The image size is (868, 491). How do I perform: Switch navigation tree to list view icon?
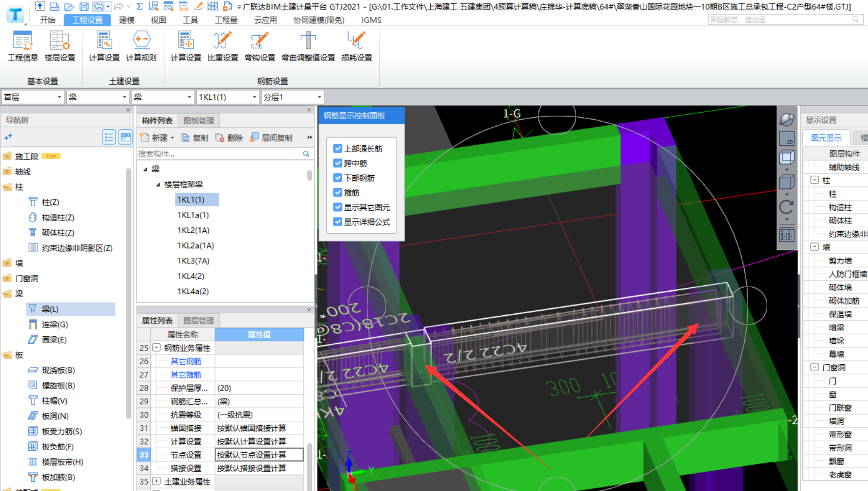[109, 137]
